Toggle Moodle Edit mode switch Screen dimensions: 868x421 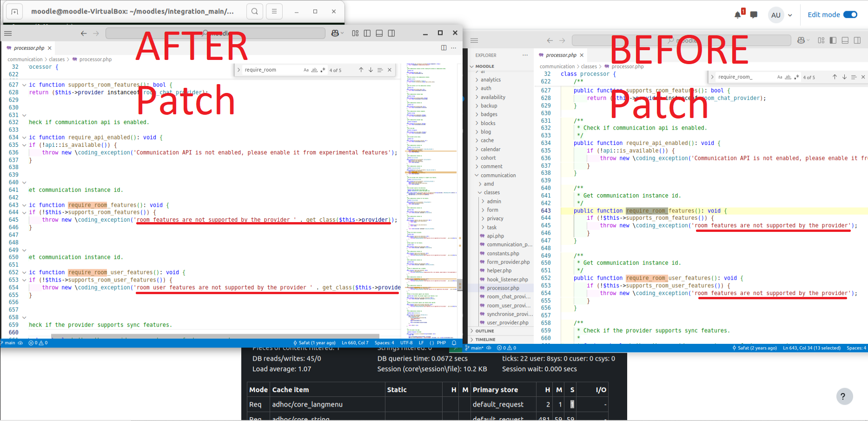pos(850,15)
